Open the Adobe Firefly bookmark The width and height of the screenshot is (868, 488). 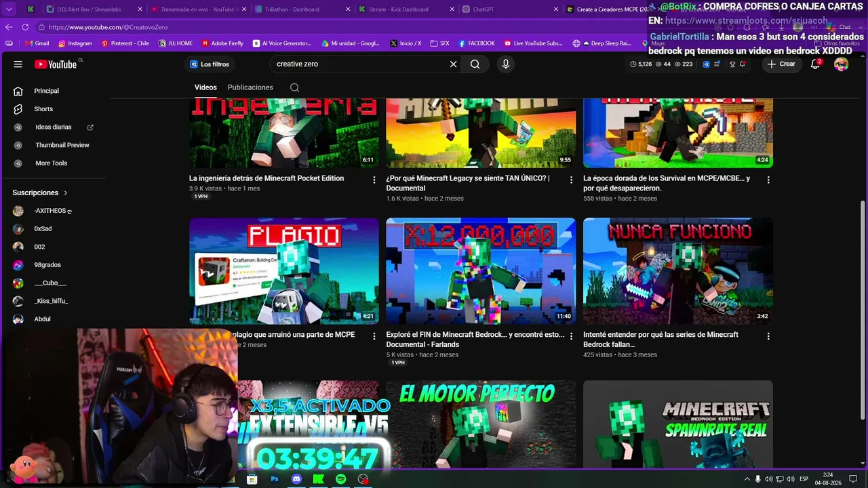(x=222, y=43)
